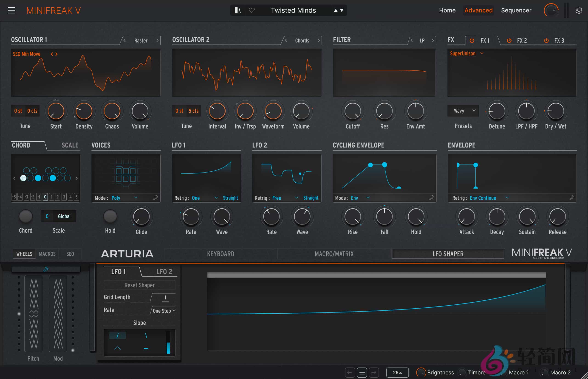
Task: Open the Voices panel wrench settings
Action: click(156, 198)
